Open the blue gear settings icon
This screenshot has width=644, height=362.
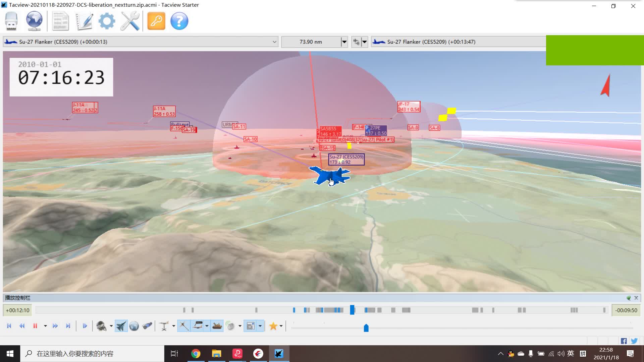coord(107,21)
